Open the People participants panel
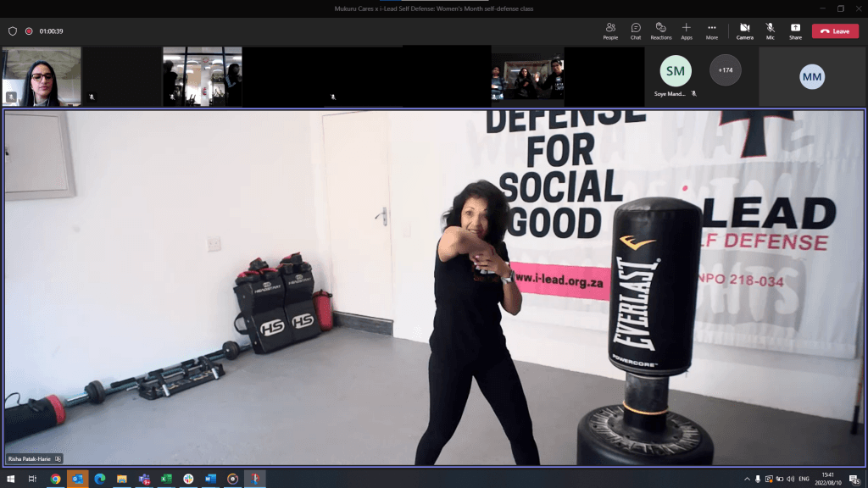Image resolution: width=868 pixels, height=488 pixels. [610, 30]
